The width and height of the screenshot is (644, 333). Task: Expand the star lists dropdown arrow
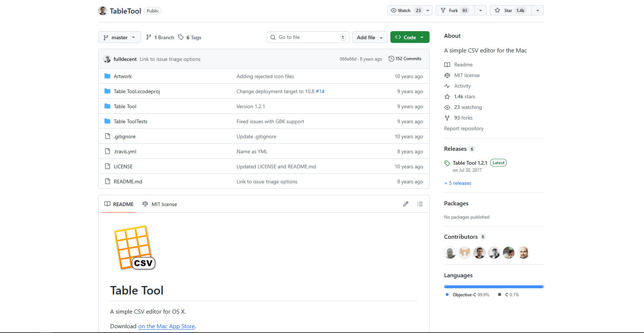tap(537, 11)
